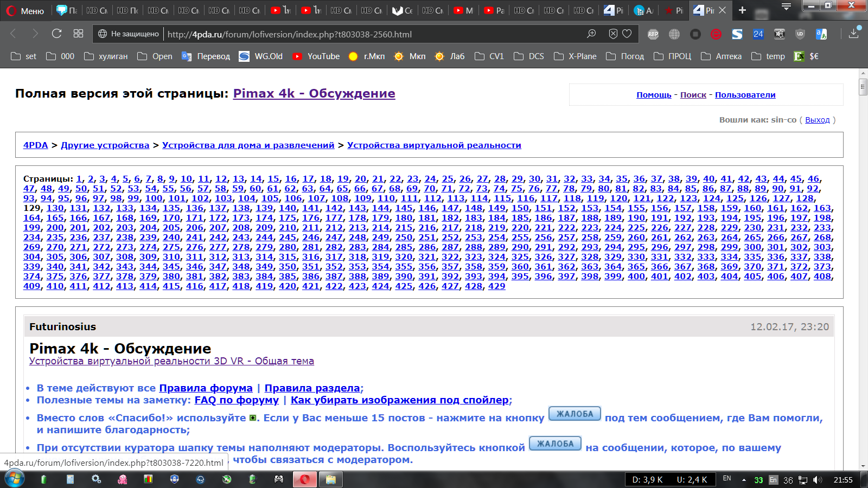Image resolution: width=868 pixels, height=488 pixels.
Task: Click the volume speaker tray icon
Action: coord(818,480)
